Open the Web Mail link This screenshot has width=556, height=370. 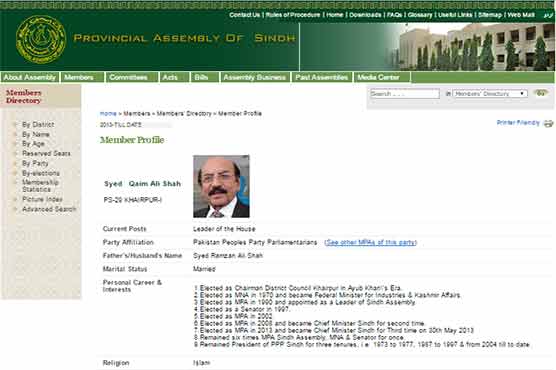tap(521, 15)
